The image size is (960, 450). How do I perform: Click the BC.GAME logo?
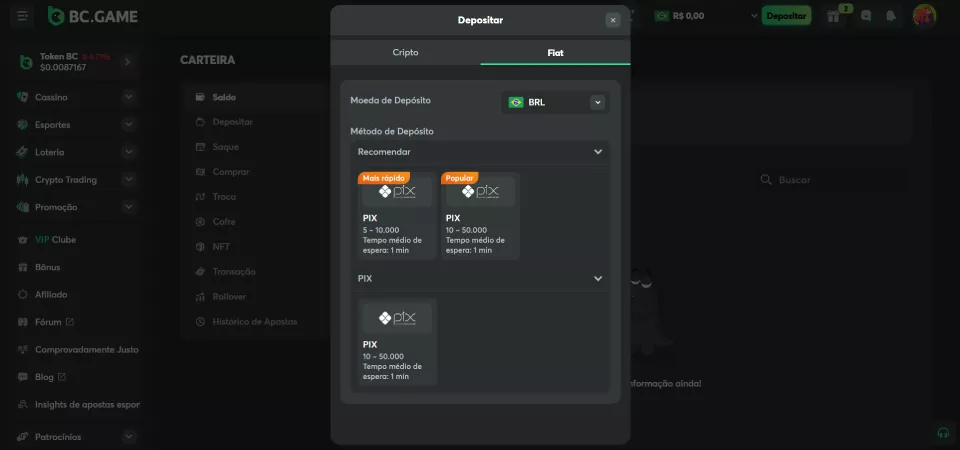[x=90, y=16]
